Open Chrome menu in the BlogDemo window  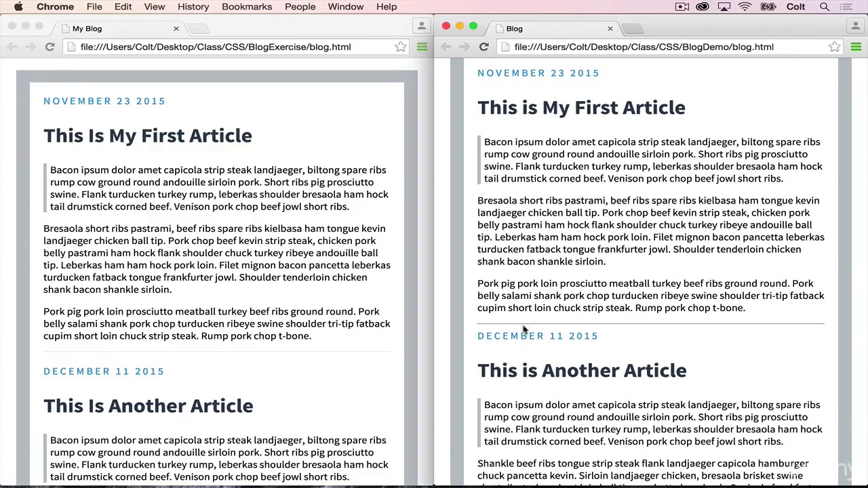coord(856,47)
